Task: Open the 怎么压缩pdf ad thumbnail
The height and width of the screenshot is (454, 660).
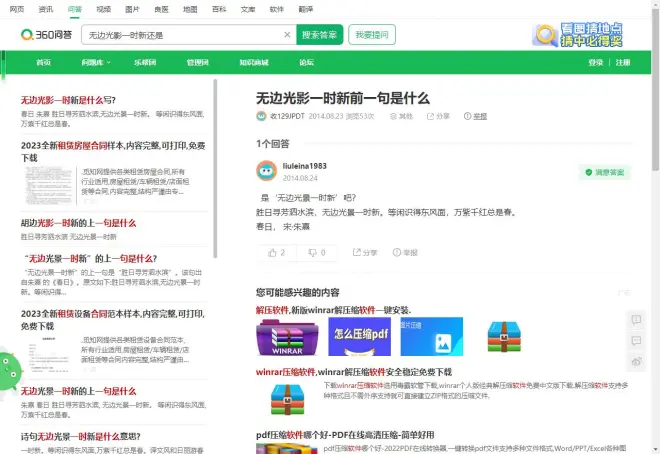Action: tap(360, 337)
